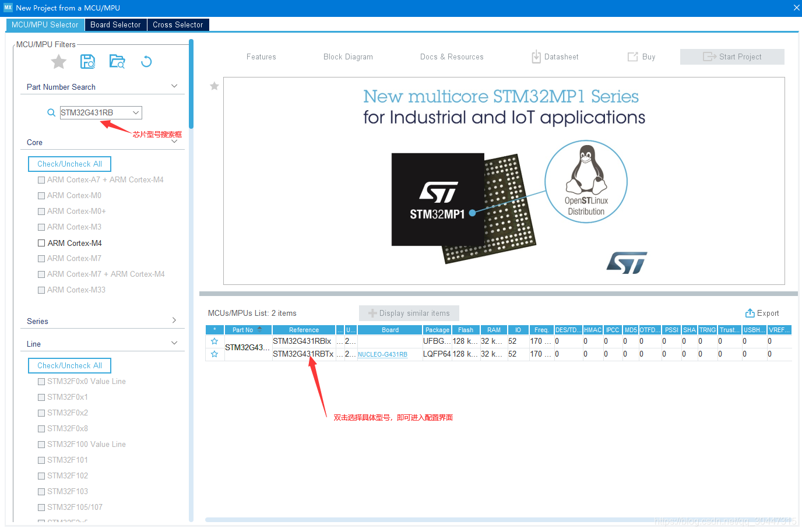The width and height of the screenshot is (802, 532).
Task: Tick ARM Cortex-M33 checkbox
Action: pos(41,290)
